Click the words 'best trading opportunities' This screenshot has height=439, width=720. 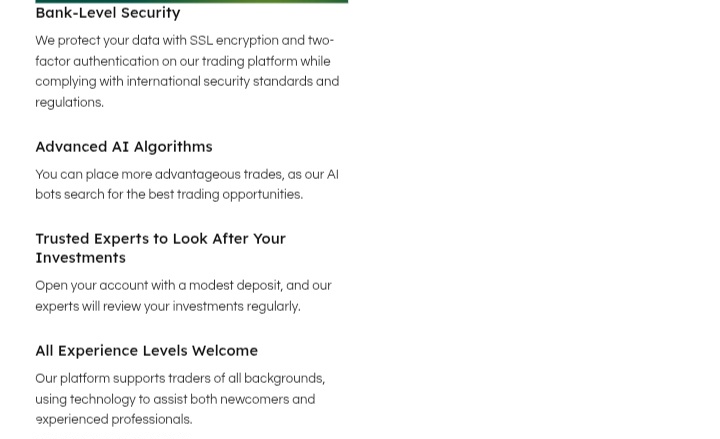pyautogui.click(x=225, y=195)
